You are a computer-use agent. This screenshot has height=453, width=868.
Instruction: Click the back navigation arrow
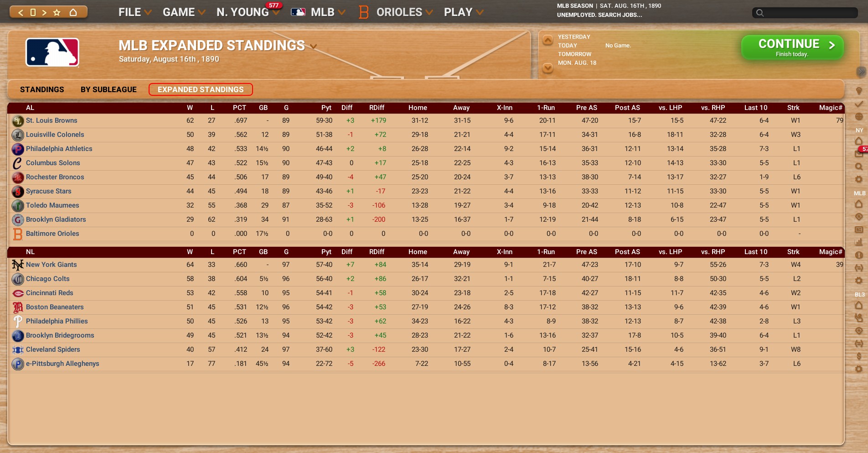click(21, 12)
